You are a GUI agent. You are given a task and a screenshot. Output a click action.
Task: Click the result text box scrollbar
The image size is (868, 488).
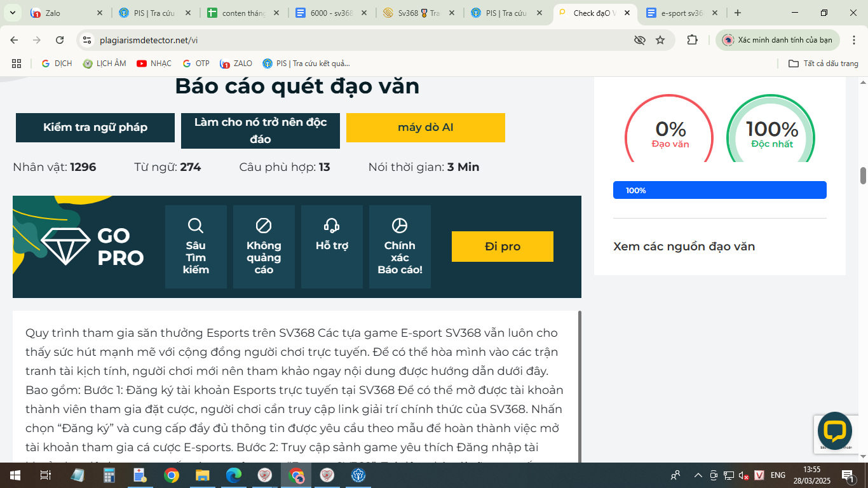coord(580,386)
